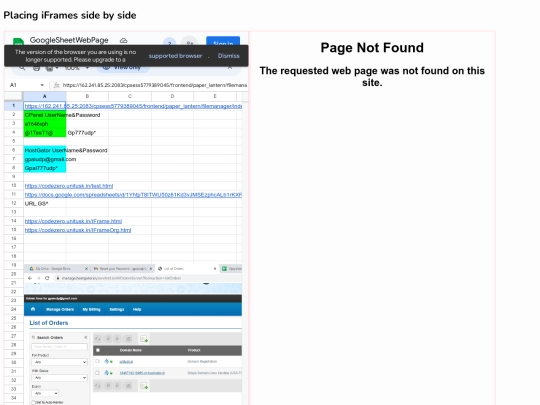Select row header 16

pyautogui.click(x=14, y=239)
